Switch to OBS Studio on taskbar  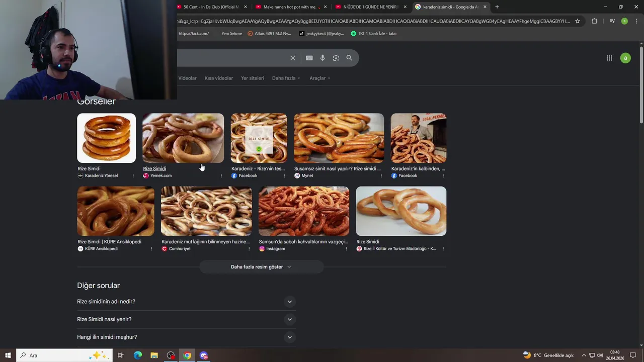coord(171,355)
